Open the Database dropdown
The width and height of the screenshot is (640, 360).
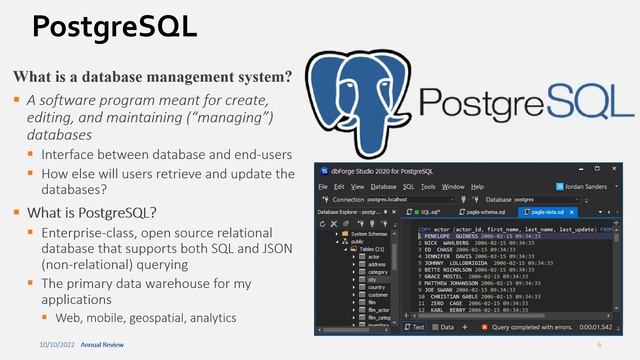577,200
